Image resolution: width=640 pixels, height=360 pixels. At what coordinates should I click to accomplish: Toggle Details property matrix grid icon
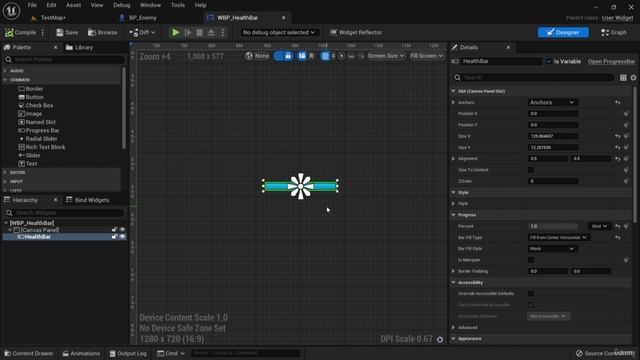pos(623,78)
